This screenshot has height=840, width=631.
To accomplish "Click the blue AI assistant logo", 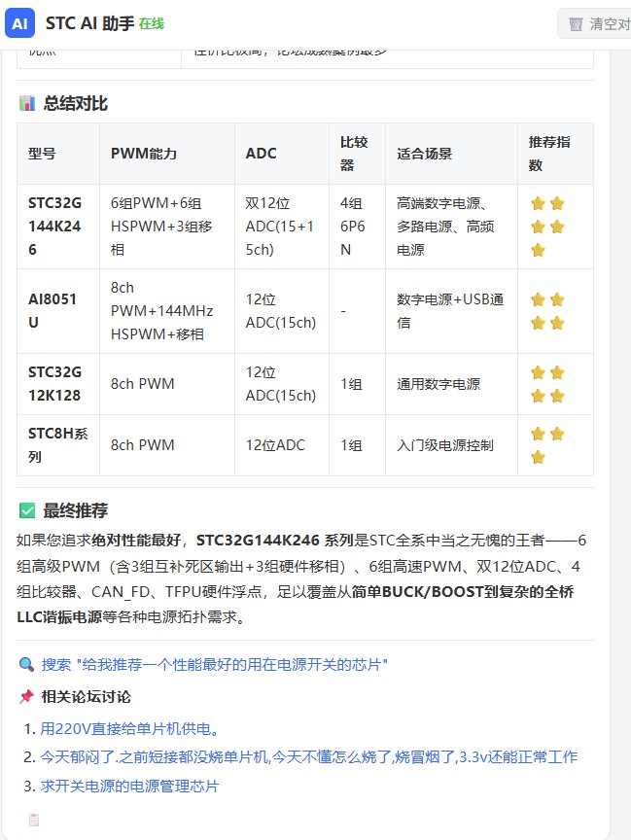I will point(19,23).
